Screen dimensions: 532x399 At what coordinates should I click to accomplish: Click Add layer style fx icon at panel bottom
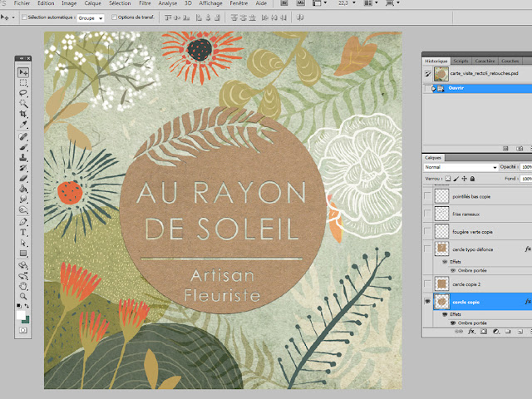pos(471,332)
